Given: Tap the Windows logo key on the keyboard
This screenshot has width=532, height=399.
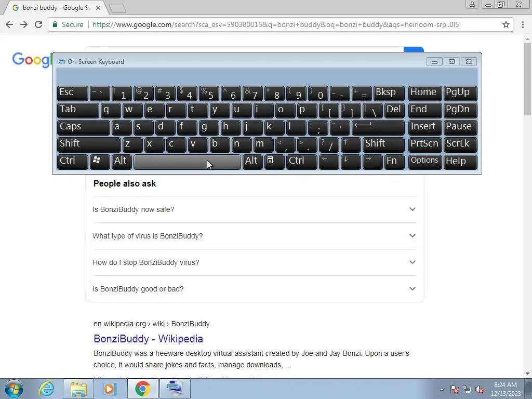Looking at the screenshot, I should point(100,162).
